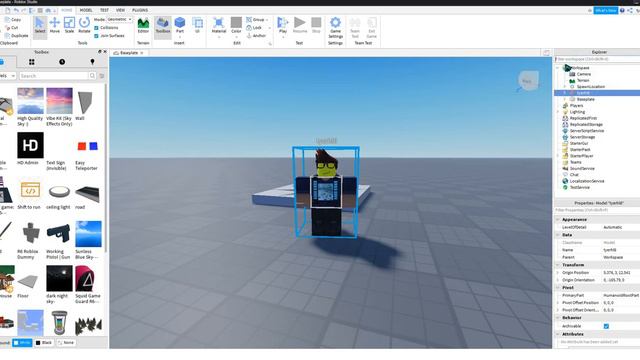Screen dimensions: 640x360
Task: Open the Terrain Editor
Action: coord(143,25)
